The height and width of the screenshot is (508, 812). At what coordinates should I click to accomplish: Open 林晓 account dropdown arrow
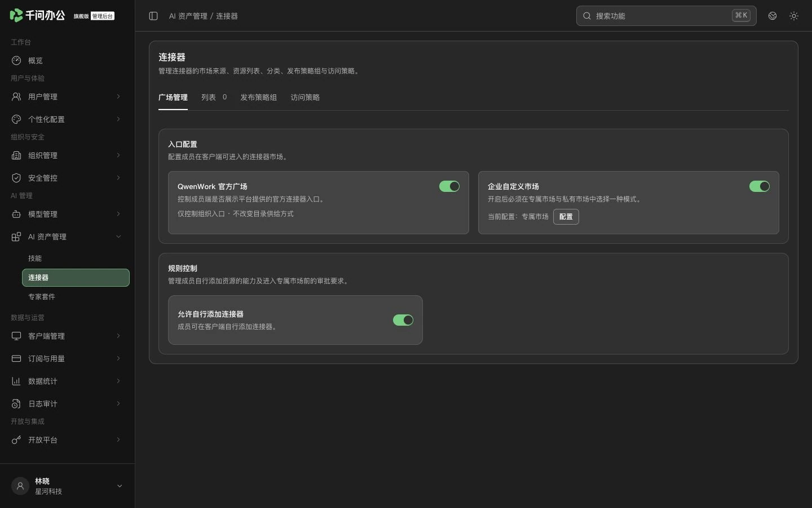tap(120, 486)
